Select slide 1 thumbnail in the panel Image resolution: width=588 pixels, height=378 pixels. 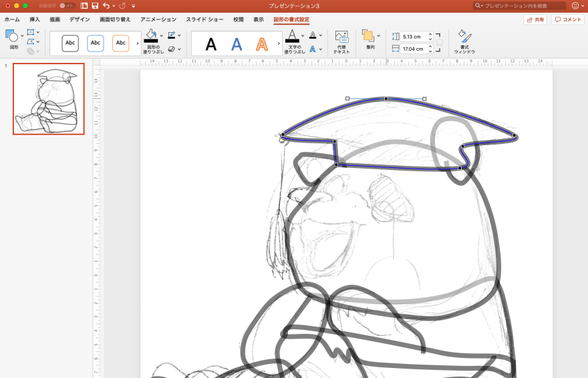49,99
